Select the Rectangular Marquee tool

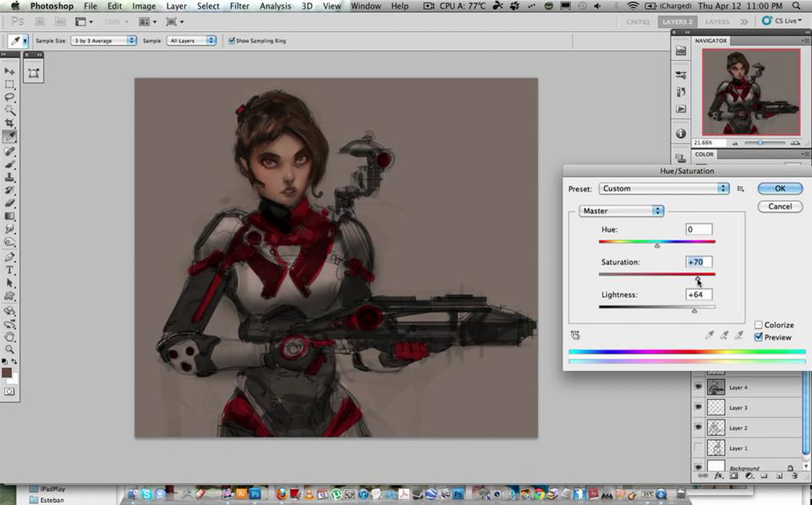click(x=9, y=84)
